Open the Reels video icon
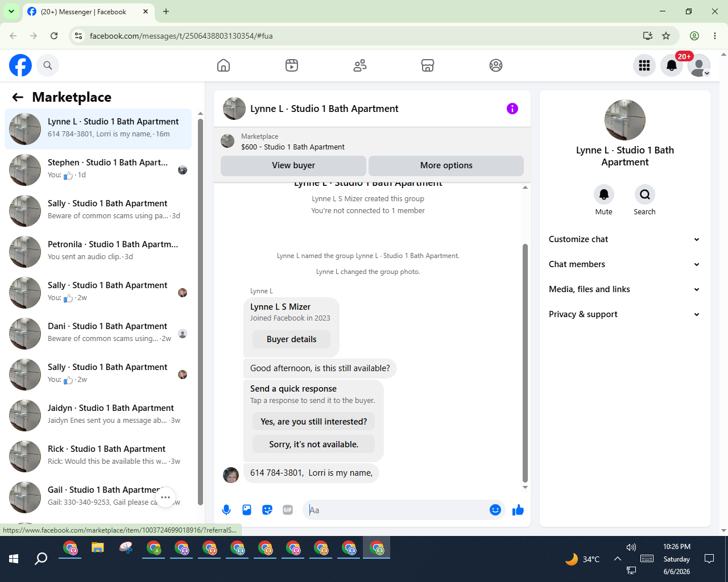 (292, 65)
